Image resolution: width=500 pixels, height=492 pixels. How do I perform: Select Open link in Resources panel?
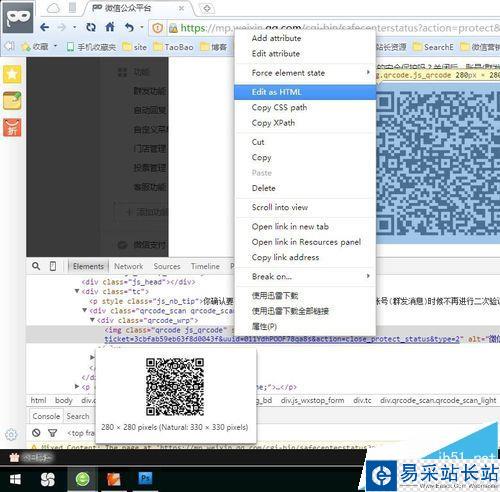pyautogui.click(x=305, y=242)
